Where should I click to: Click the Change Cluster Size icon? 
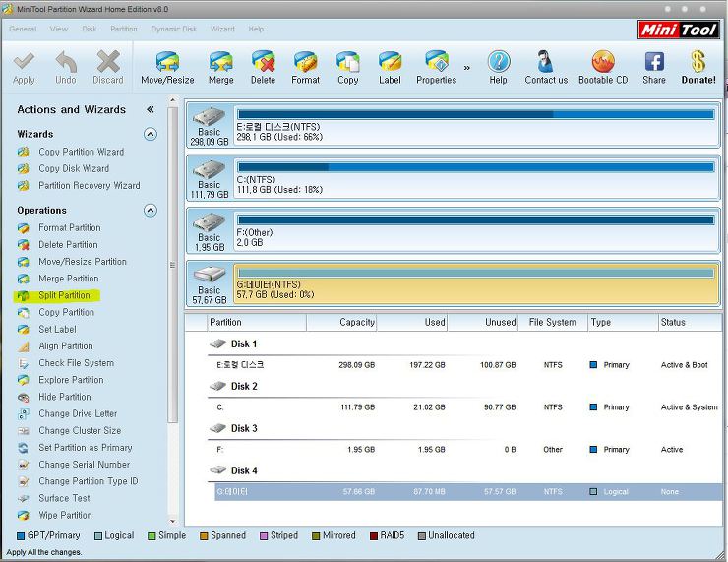(x=24, y=431)
